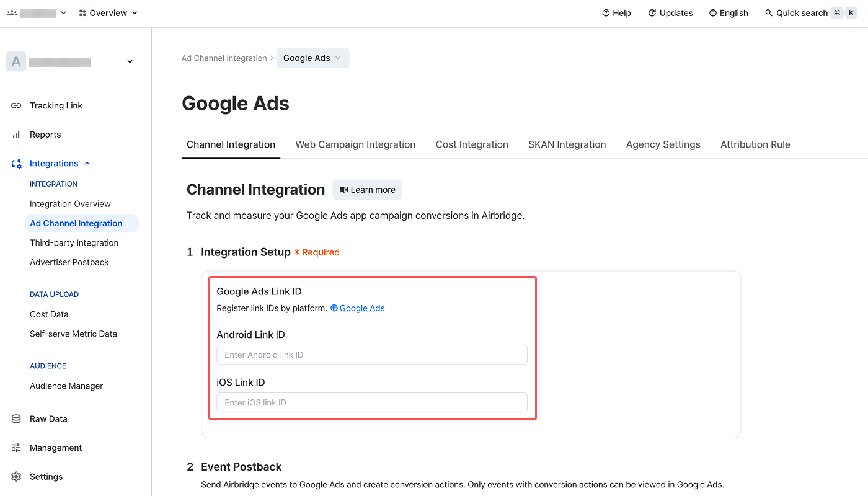The height and width of the screenshot is (496, 868).
Task: Go to Tracking Link page
Action: (x=56, y=106)
